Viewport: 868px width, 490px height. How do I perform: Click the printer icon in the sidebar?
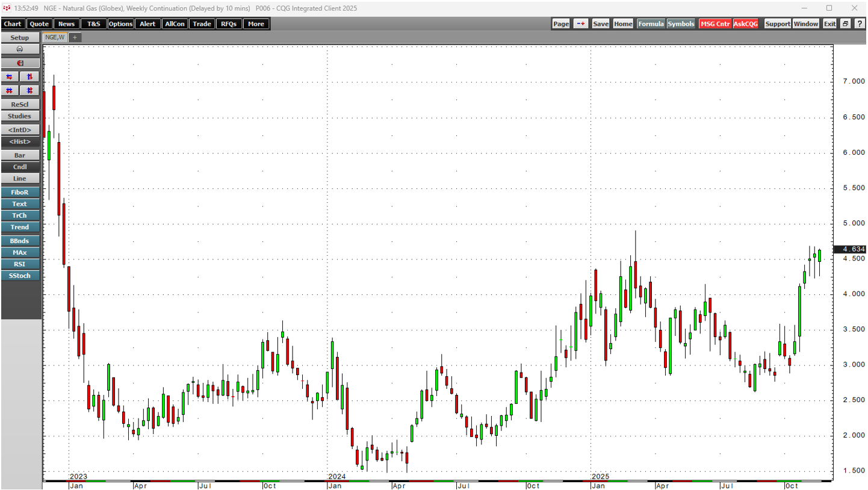click(x=20, y=49)
